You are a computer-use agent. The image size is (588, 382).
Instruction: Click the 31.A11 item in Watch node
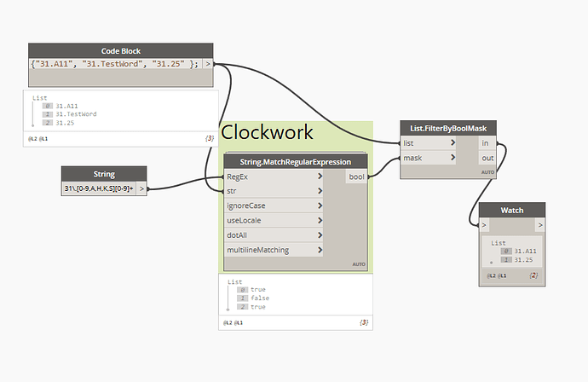pyautogui.click(x=525, y=251)
